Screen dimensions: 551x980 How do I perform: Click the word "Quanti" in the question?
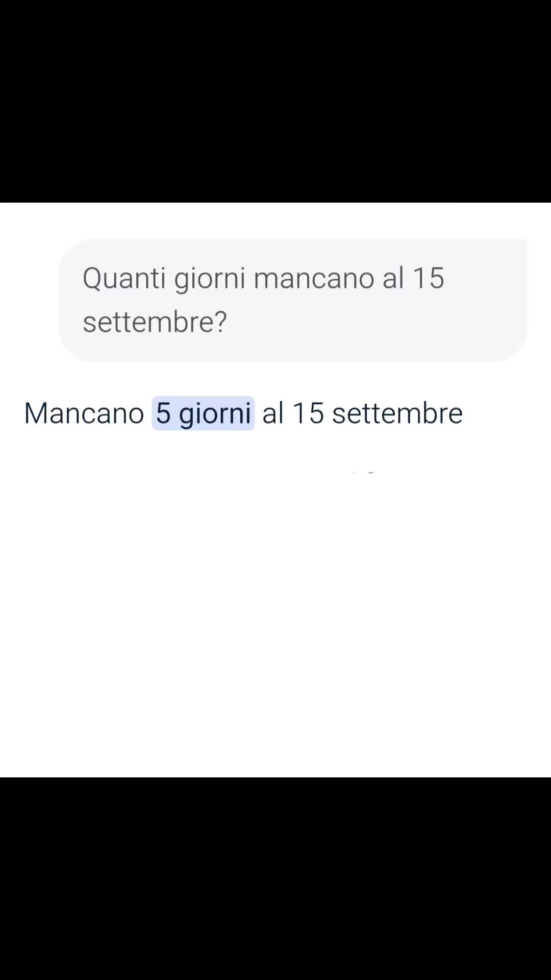click(124, 278)
